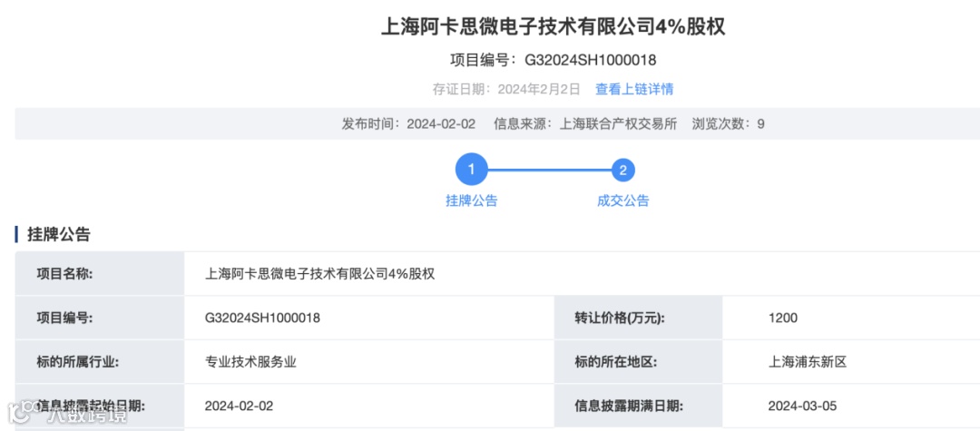
Task: Switch to the 成交公告 step label
Action: (x=623, y=201)
